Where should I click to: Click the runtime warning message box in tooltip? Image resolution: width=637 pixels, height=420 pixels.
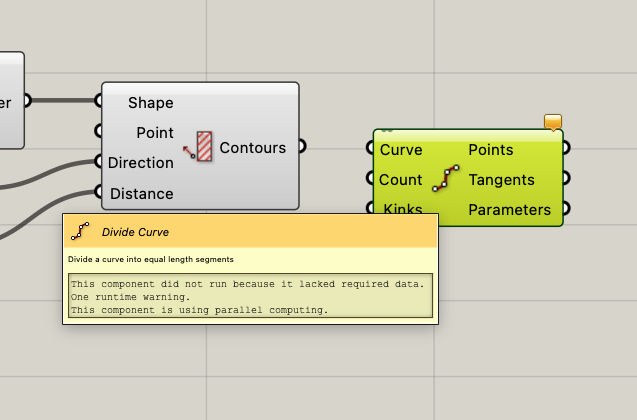(250, 297)
